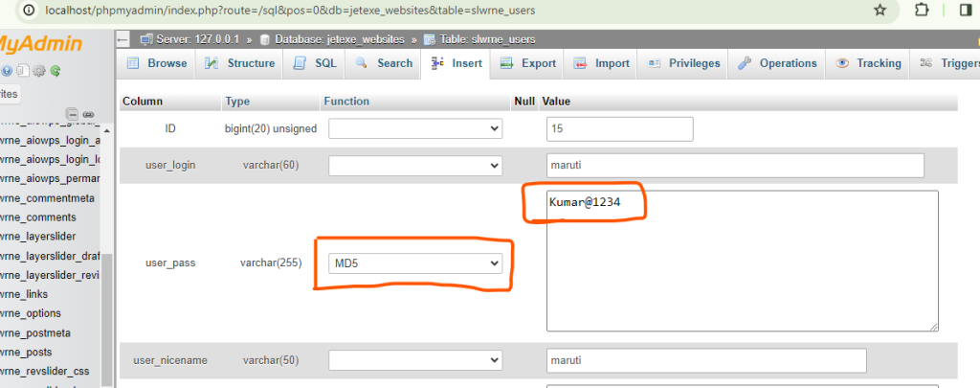The width and height of the screenshot is (980, 388).
Task: Click the table icon in breadcrumb
Action: pos(430,39)
